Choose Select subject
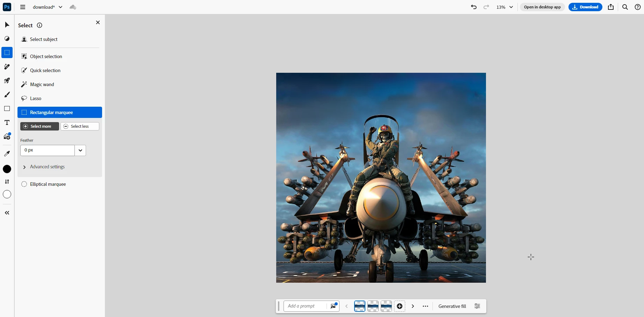 coord(60,40)
